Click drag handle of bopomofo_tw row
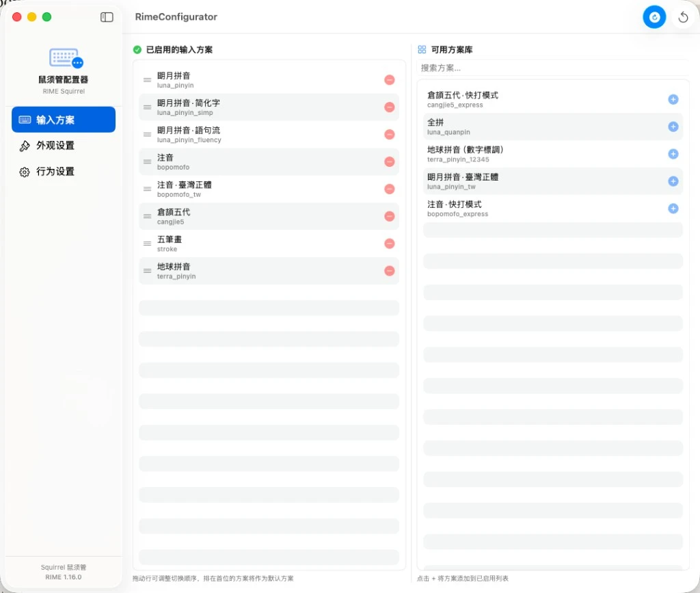Image resolution: width=700 pixels, height=593 pixels. point(147,189)
